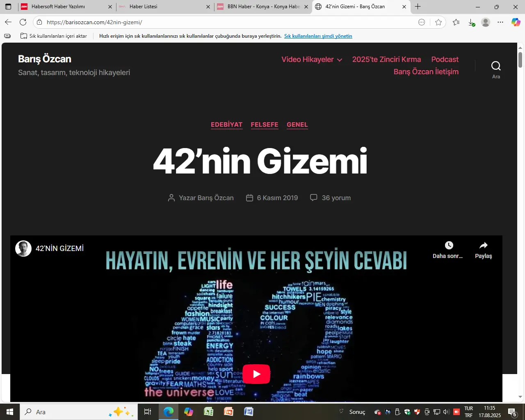Open the channel avatar on the video
Screen dimensions: 525x420
pos(23,249)
